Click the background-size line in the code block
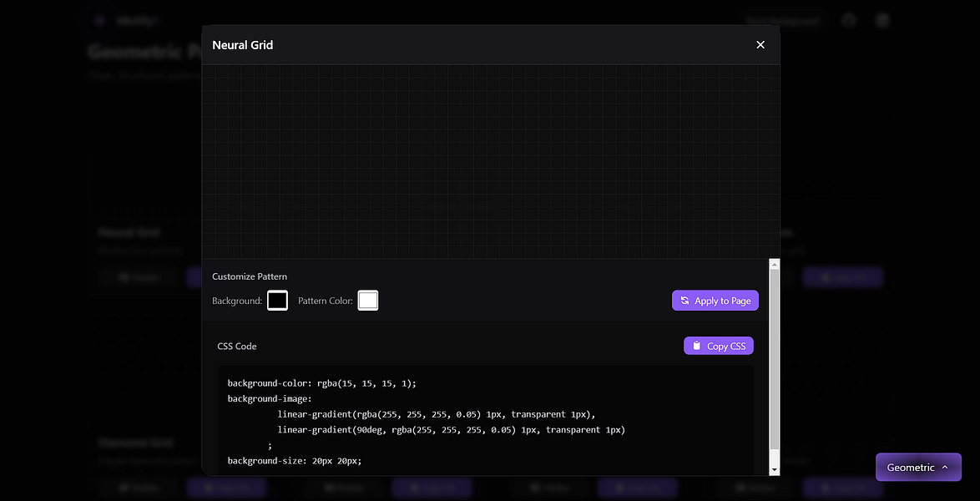Screen dimensions: 980x501 click(x=295, y=461)
